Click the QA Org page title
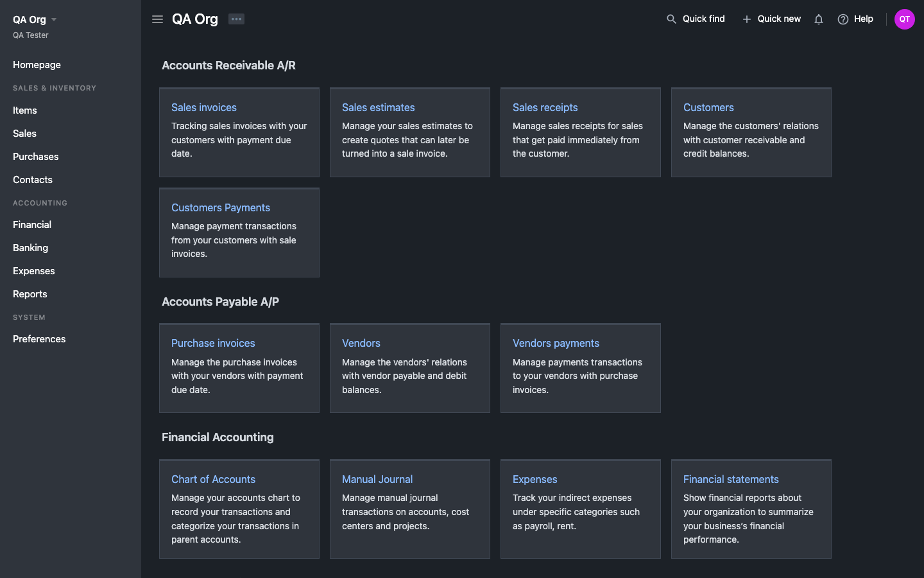This screenshot has width=924, height=578. tap(195, 19)
